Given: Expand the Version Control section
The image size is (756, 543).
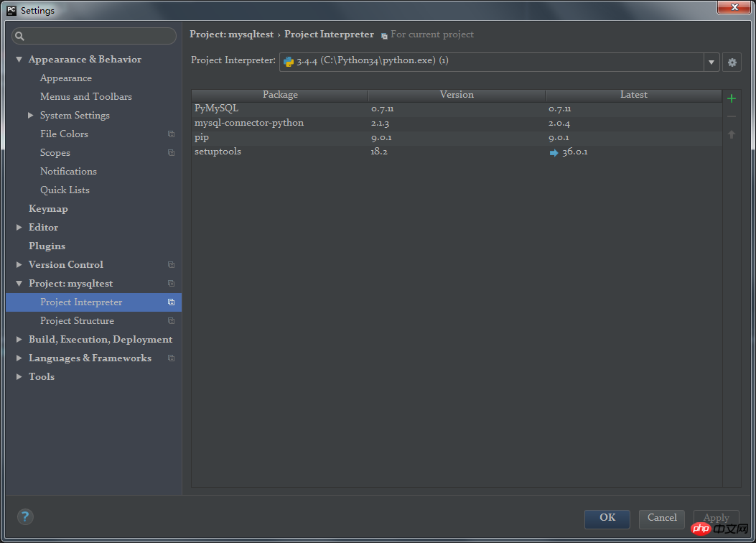Looking at the screenshot, I should [19, 265].
